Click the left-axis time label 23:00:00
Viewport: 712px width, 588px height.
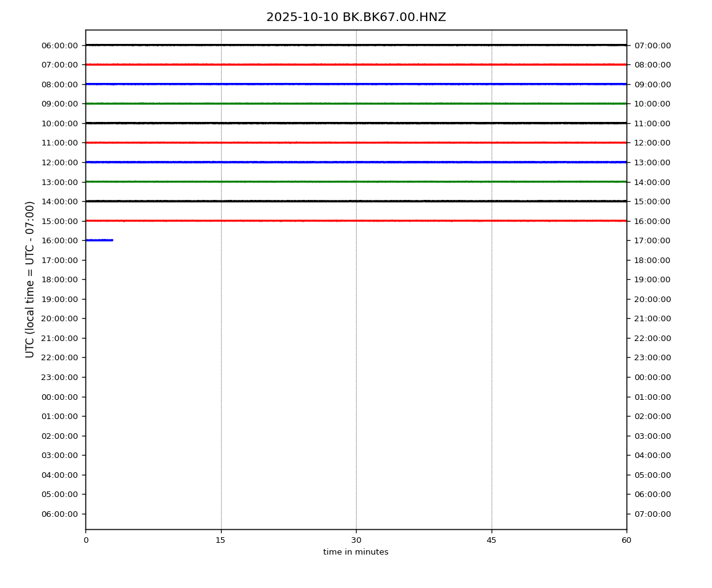(59, 377)
